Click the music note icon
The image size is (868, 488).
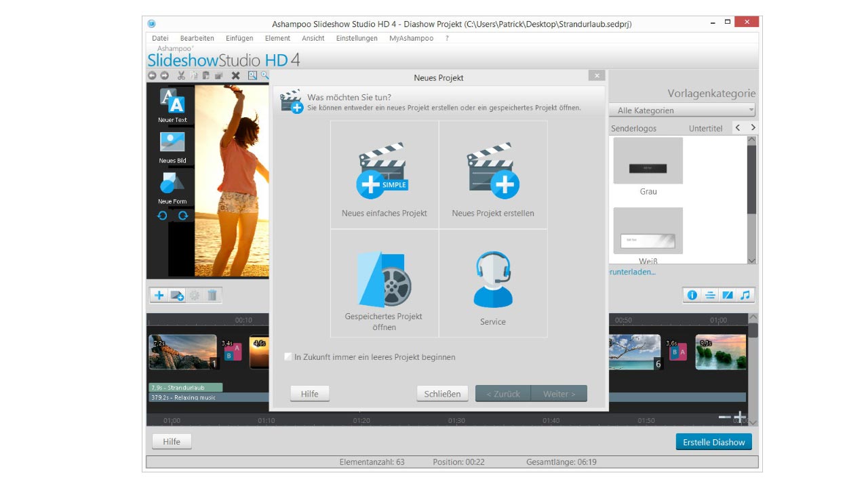pyautogui.click(x=745, y=295)
